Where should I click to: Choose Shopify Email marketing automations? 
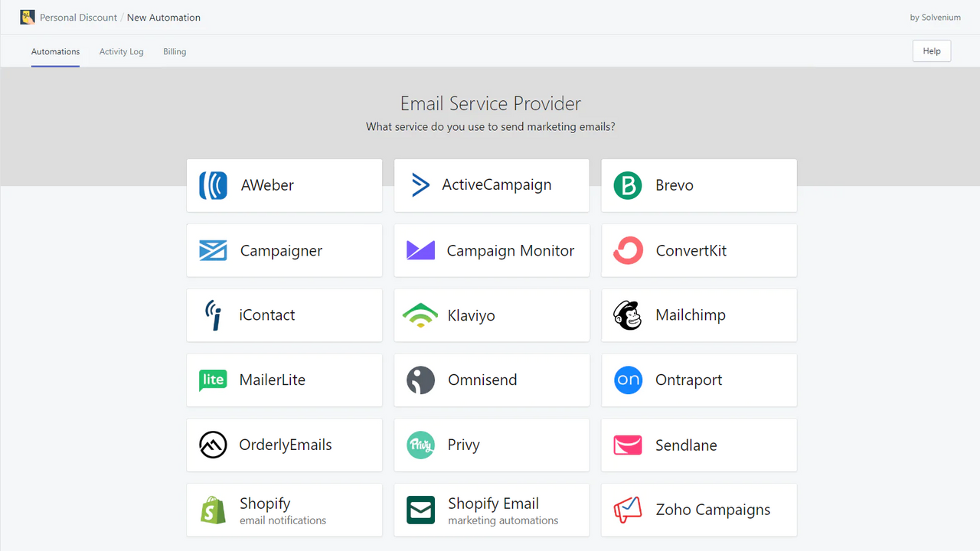pyautogui.click(x=491, y=510)
